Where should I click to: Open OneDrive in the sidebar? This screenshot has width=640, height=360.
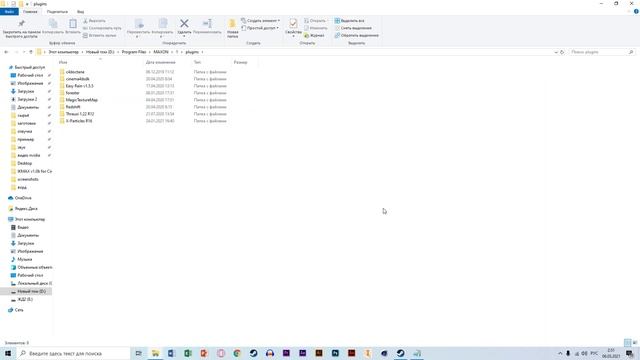pos(23,198)
